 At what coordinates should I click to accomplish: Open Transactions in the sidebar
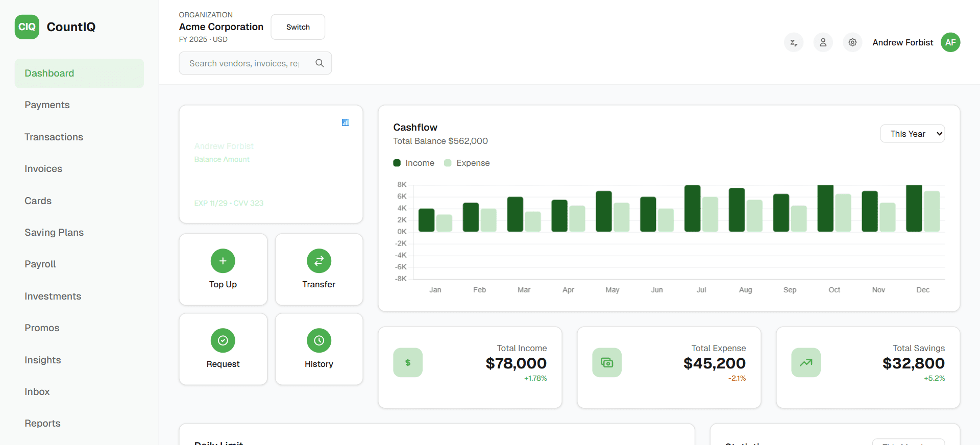click(79, 137)
